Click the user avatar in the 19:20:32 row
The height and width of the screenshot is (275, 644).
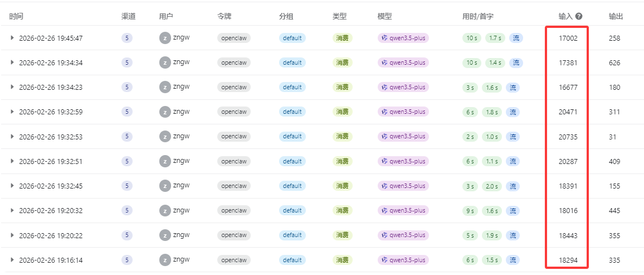(164, 210)
